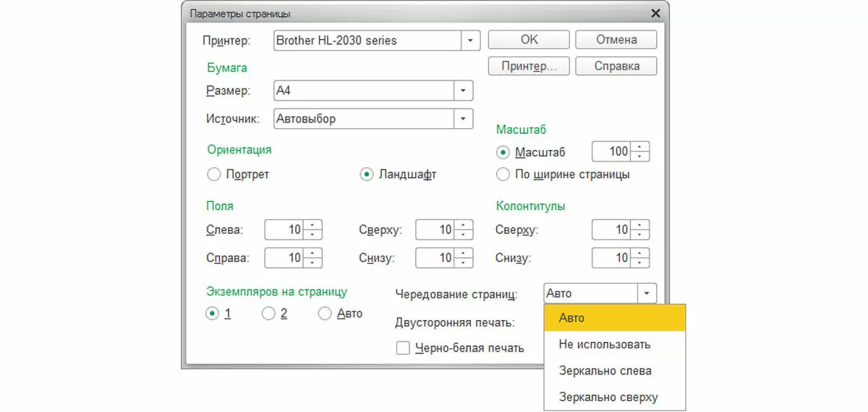Image resolution: width=868 pixels, height=412 pixels.
Task: Increase the Поля Снизу margin
Action: pyautogui.click(x=464, y=253)
